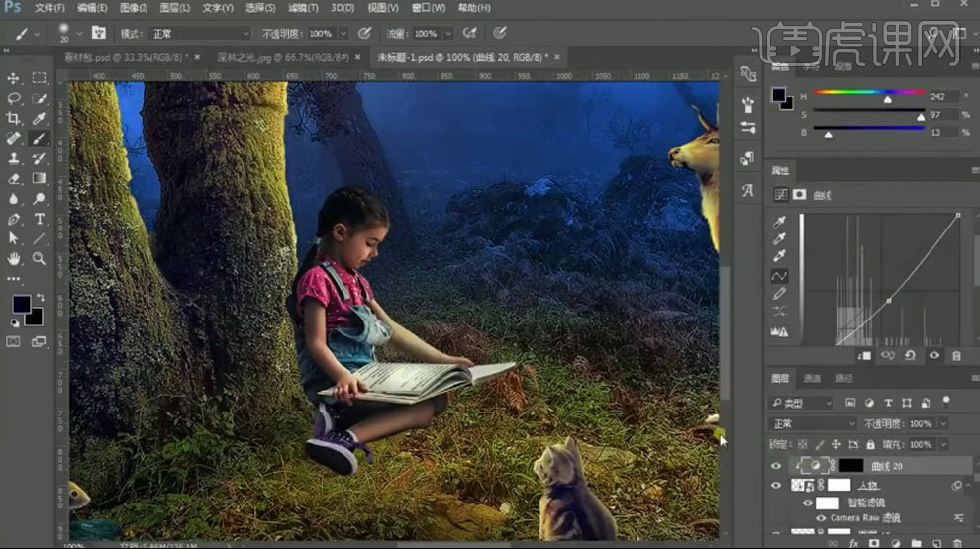Toggle visibility of 智能滤镜 smart filters
This screenshot has height=549, width=980.
point(808,503)
